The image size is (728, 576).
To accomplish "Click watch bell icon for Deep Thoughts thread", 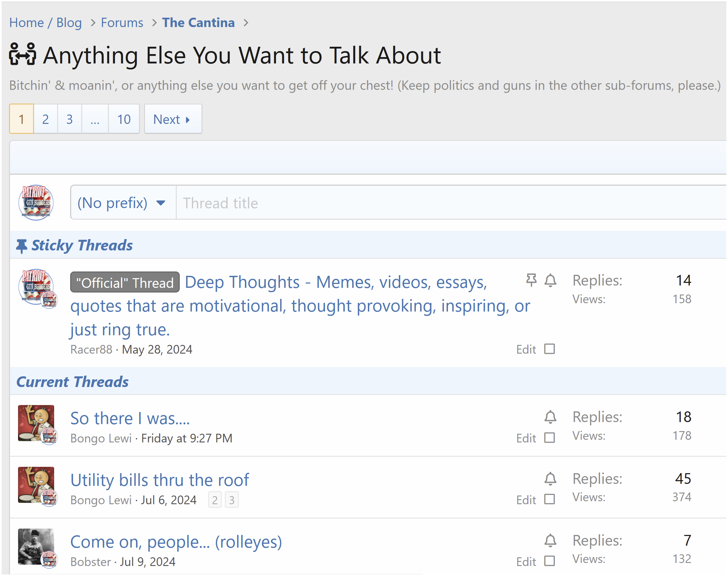I will click(550, 280).
